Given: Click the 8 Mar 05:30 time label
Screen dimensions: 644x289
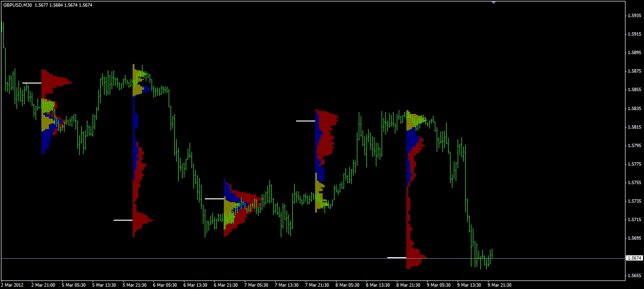Looking at the screenshot, I should pyautogui.click(x=347, y=285).
